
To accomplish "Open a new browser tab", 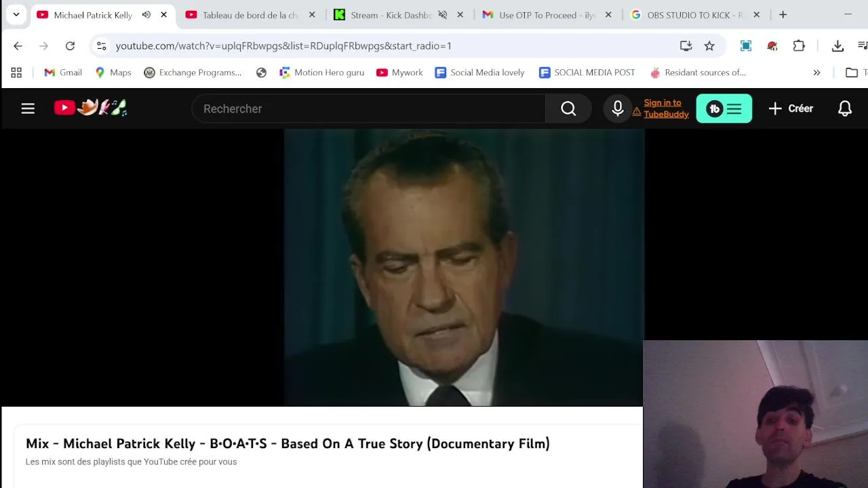I will click(783, 14).
